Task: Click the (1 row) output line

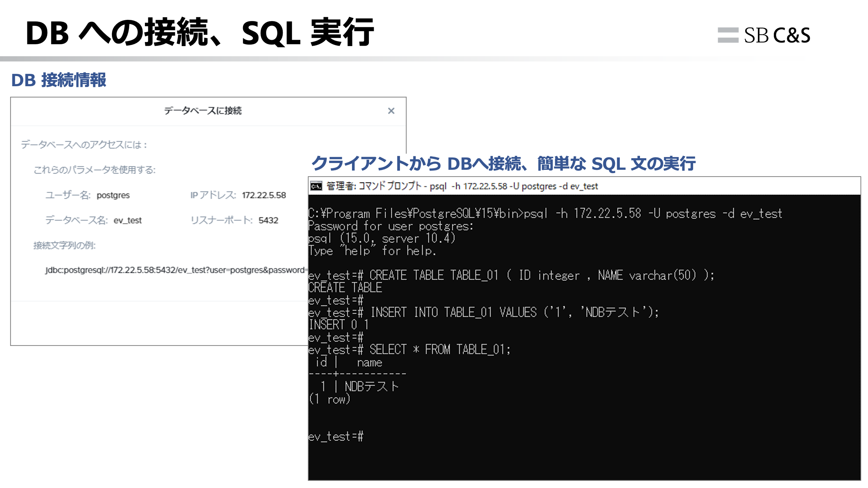Action: click(330, 400)
